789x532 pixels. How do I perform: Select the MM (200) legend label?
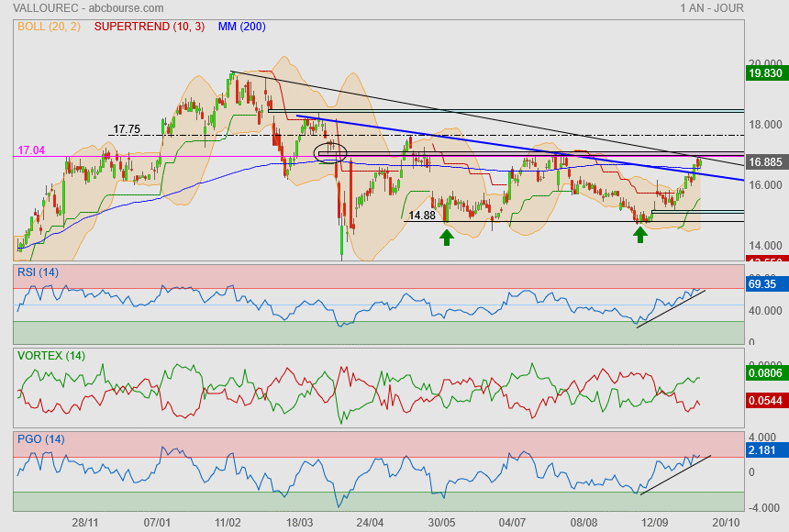[x=242, y=27]
